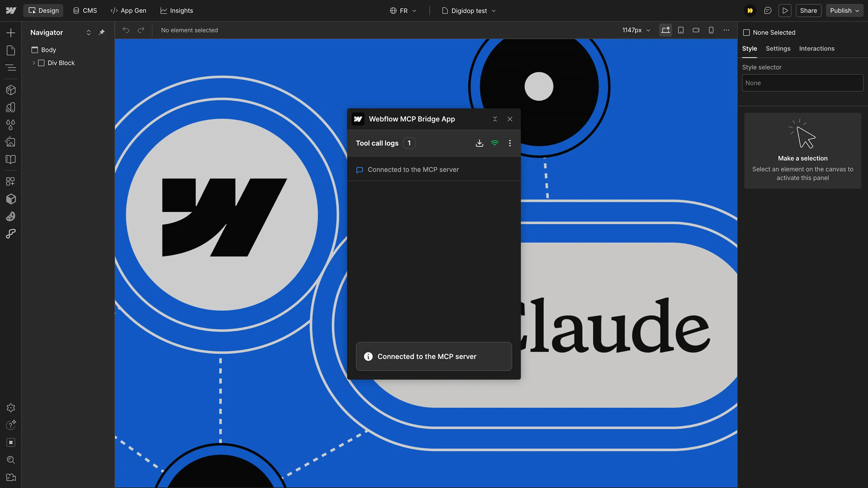The width and height of the screenshot is (868, 488).
Task: Open Insights mode
Action: (x=177, y=10)
